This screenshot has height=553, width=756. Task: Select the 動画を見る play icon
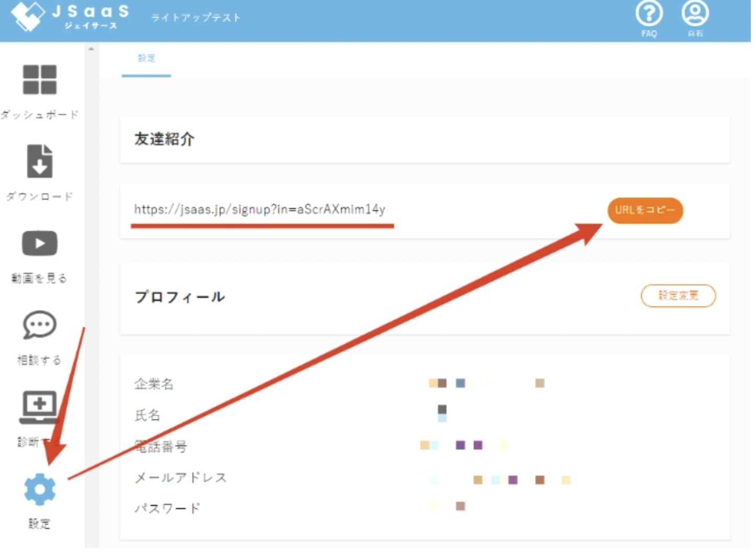pyautogui.click(x=40, y=244)
